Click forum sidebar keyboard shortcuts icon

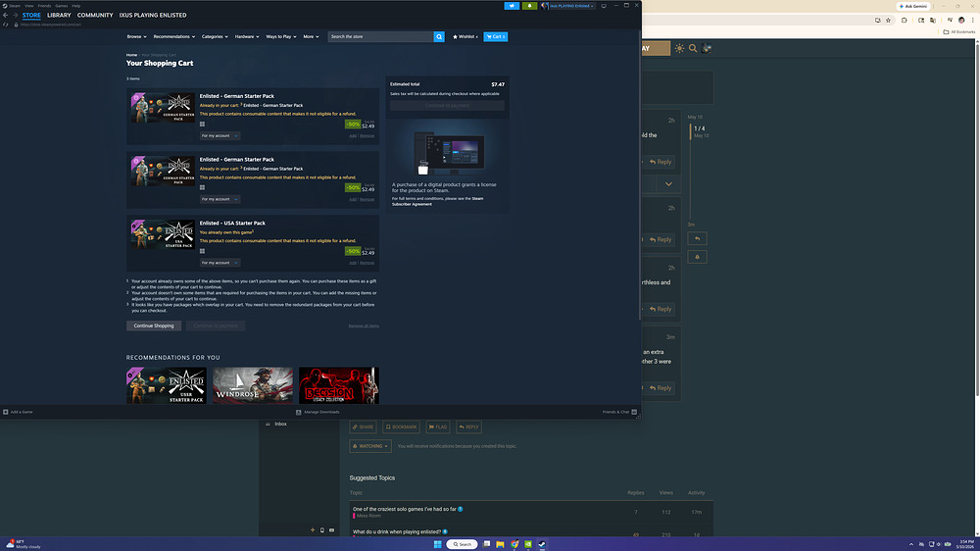coord(332,530)
